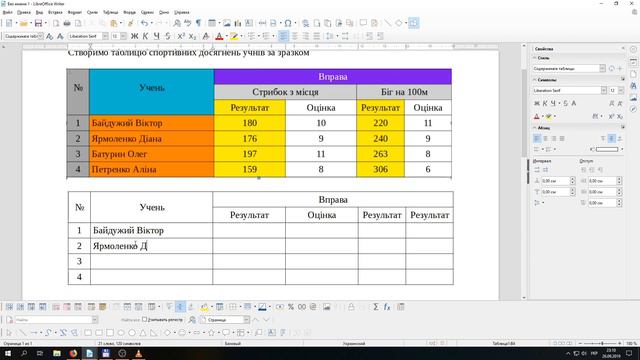Screen dimensions: 640x360
Task: Open the Справка menu
Action: [182, 13]
